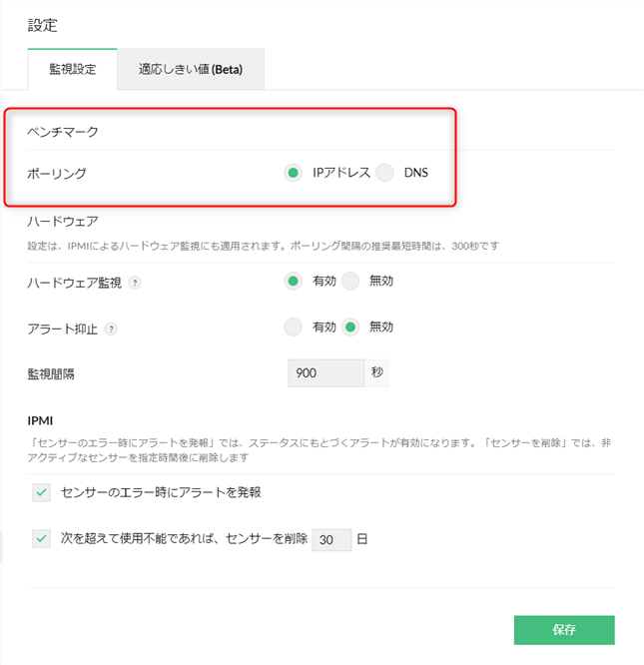
Task: Open the 適応しきい値 (Beta) tab
Action: pyautogui.click(x=190, y=70)
